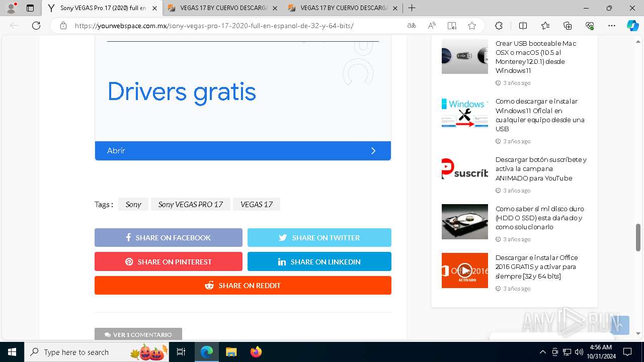Screen dimensions: 644x362
Task: Open Descargar e instalar Office 2016 article
Action: pyautogui.click(x=536, y=266)
